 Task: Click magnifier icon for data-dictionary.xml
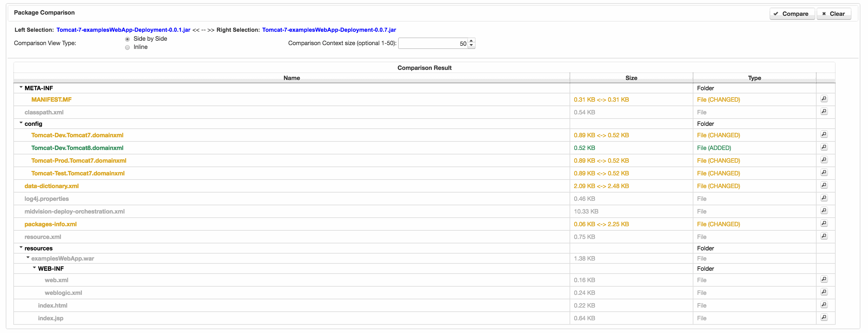click(824, 185)
